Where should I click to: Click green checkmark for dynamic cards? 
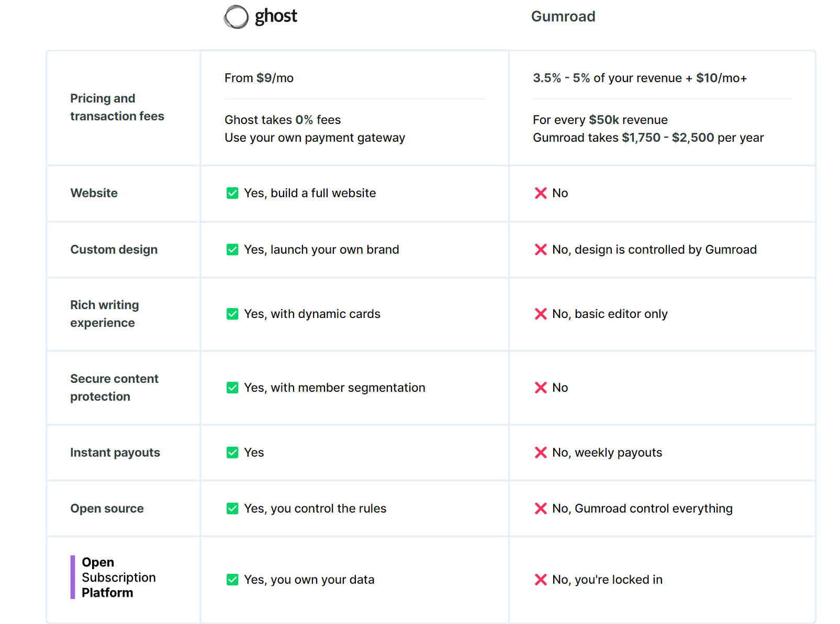(232, 314)
